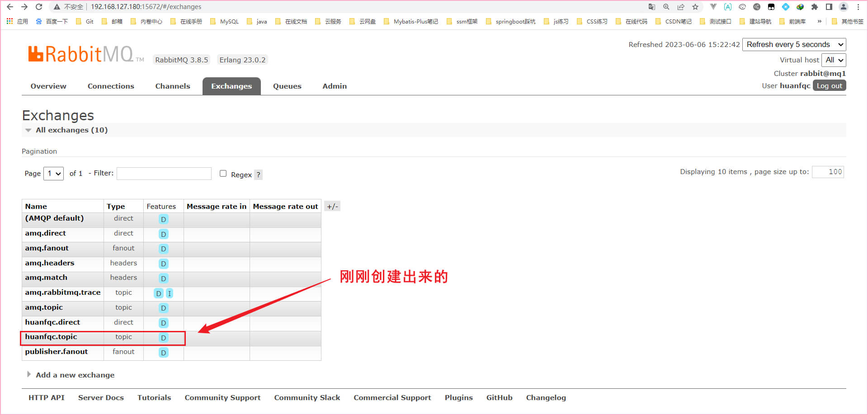Open the Server Docs footer link
This screenshot has height=415, width=868.
101,397
